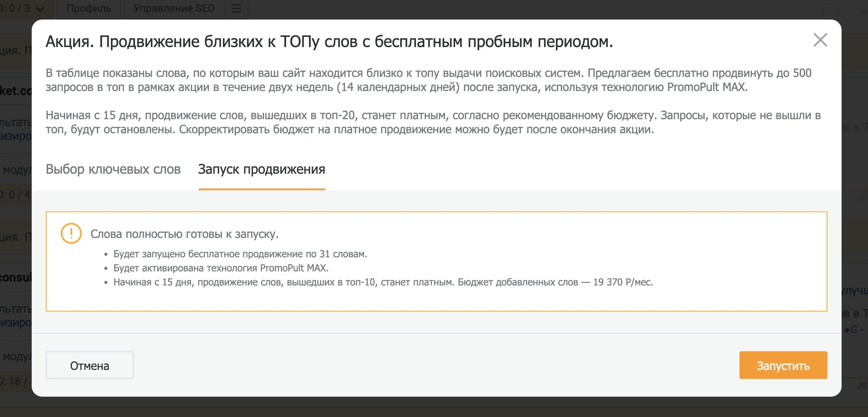Screen dimensions: 868x417
Task: Click the "Отмена" button
Action: (x=90, y=365)
